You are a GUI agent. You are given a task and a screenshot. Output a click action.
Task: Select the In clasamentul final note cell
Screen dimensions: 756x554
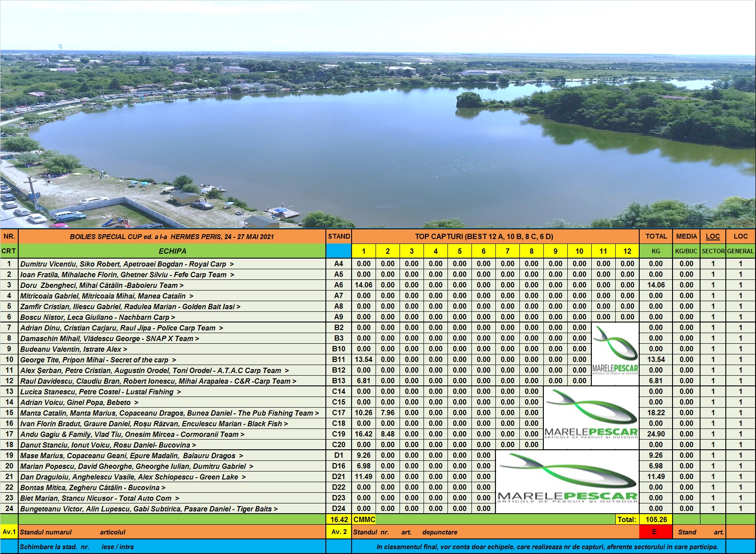pyautogui.click(x=539, y=546)
